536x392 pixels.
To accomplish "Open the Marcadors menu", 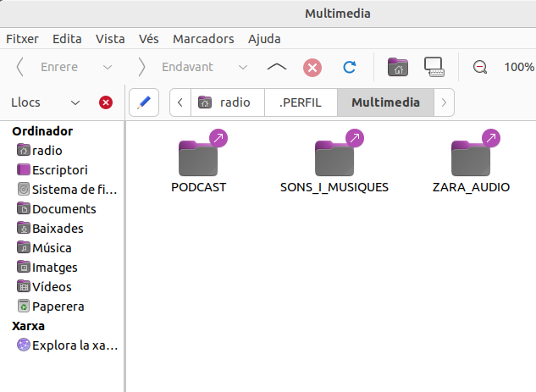I will (203, 39).
